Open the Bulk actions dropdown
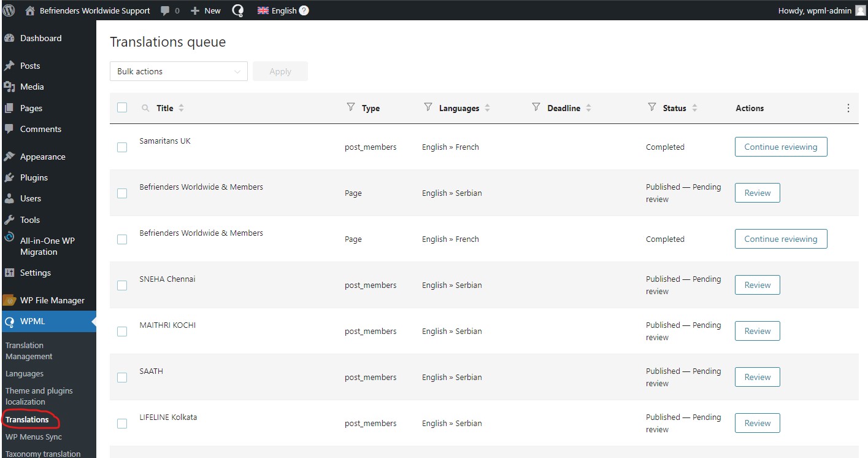868x458 pixels. [x=179, y=71]
